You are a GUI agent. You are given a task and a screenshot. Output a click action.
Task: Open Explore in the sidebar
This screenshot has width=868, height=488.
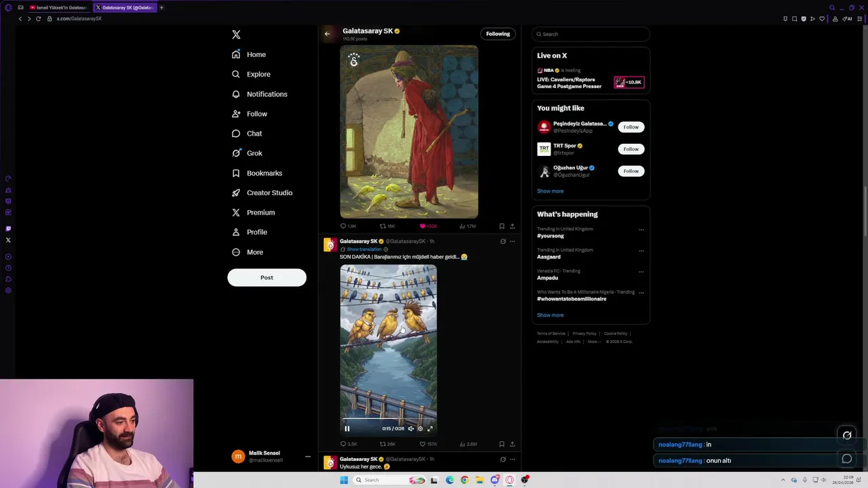[x=251, y=75]
